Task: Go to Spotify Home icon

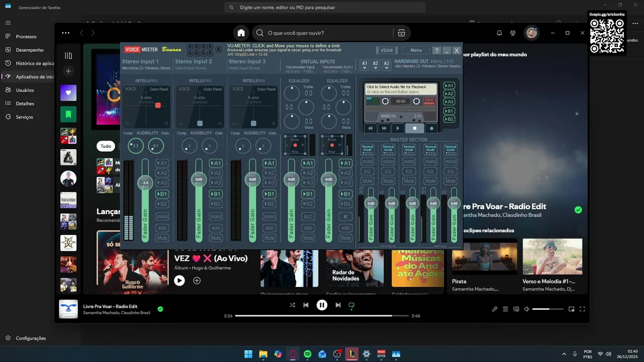Action: click(241, 33)
